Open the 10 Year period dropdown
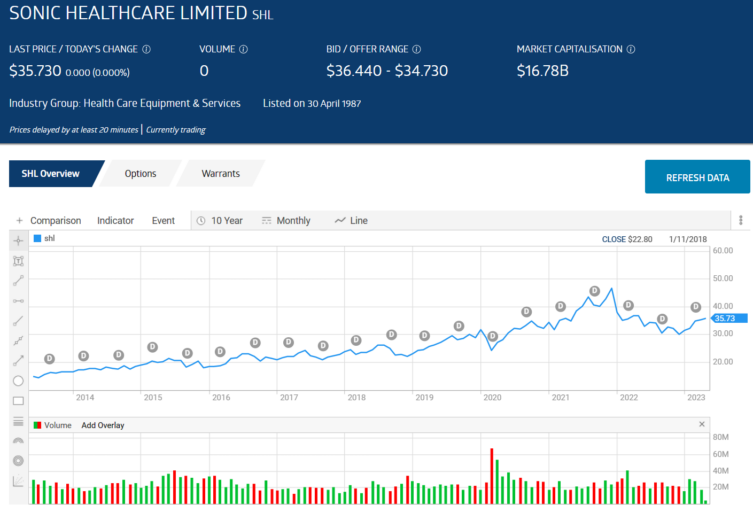 coord(220,220)
